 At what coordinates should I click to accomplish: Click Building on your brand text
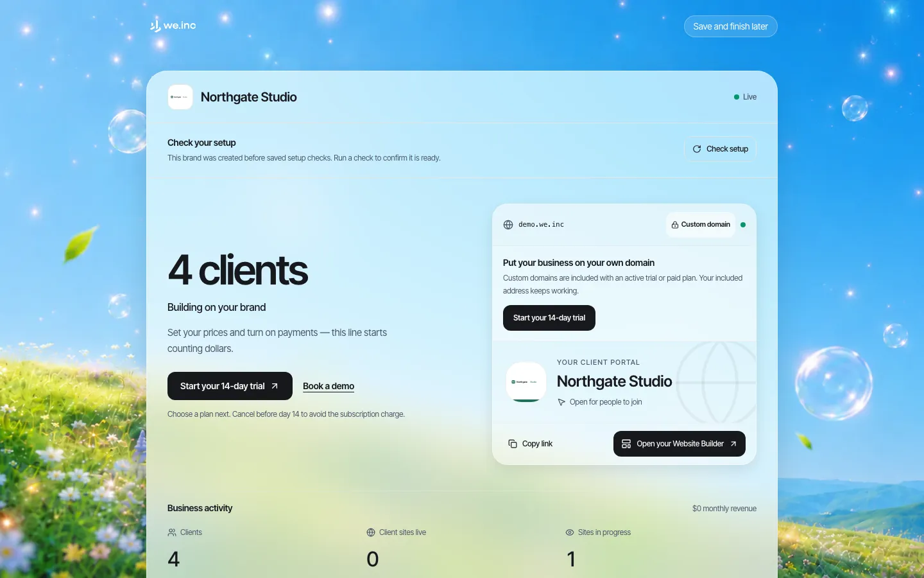(x=216, y=308)
